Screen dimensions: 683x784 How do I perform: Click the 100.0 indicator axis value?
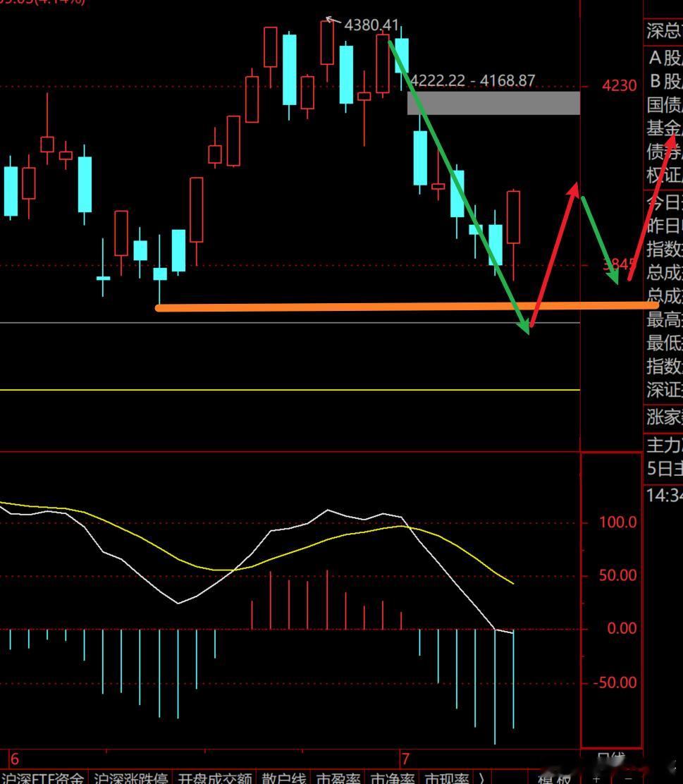point(618,522)
